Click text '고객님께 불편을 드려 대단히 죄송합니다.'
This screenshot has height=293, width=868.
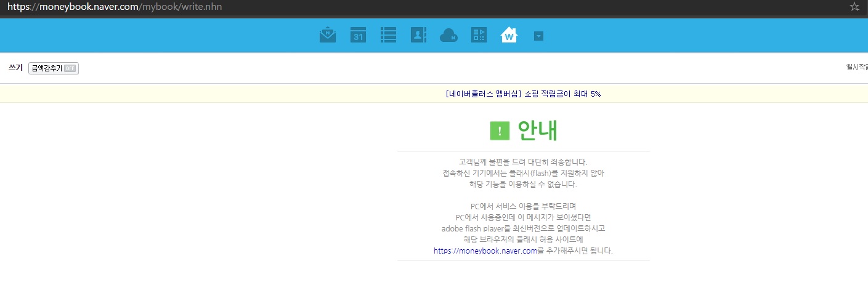click(523, 162)
